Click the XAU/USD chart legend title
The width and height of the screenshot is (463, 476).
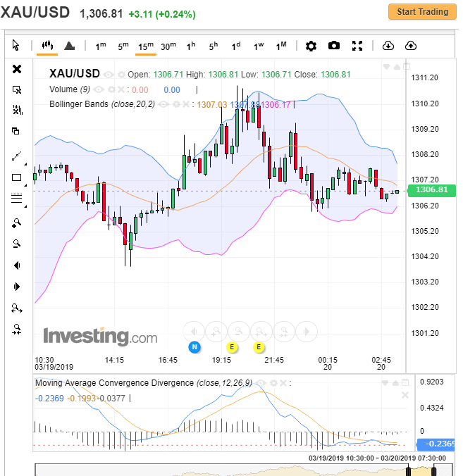coord(75,74)
